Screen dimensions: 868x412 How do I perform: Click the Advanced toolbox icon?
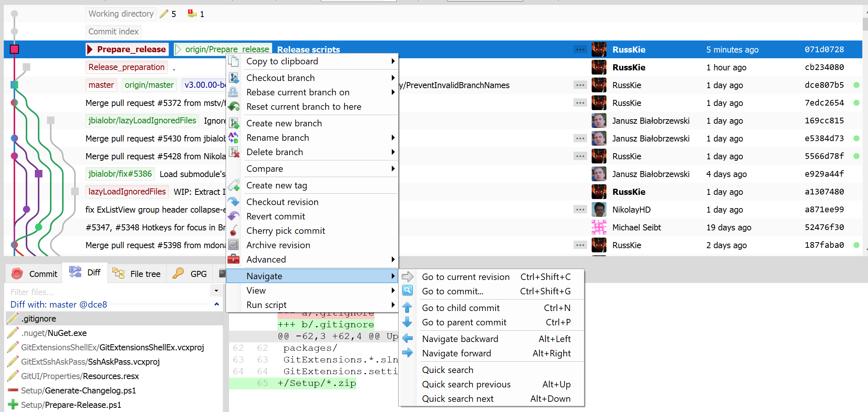coord(234,259)
